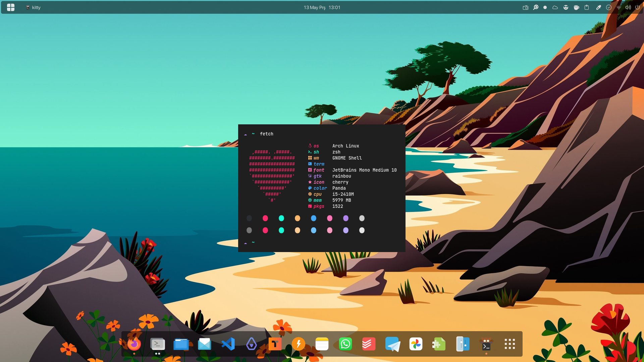Open the kitty cat terminal in the dock

pyautogui.click(x=486, y=344)
